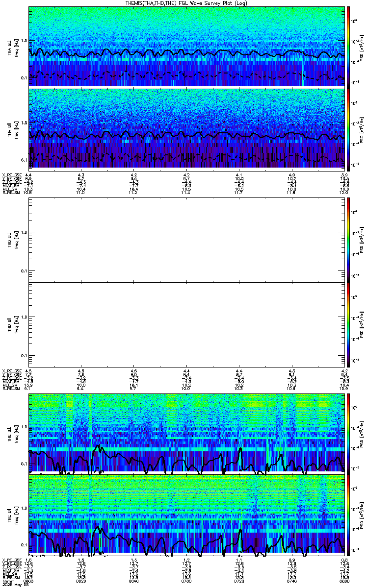368x588 pixels.
Task: Select the THE B-parallel y-axis label
Action: [x=10, y=514]
